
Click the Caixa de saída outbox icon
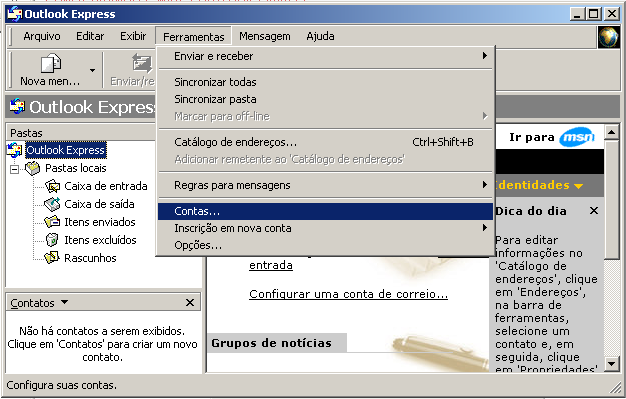[x=52, y=204]
